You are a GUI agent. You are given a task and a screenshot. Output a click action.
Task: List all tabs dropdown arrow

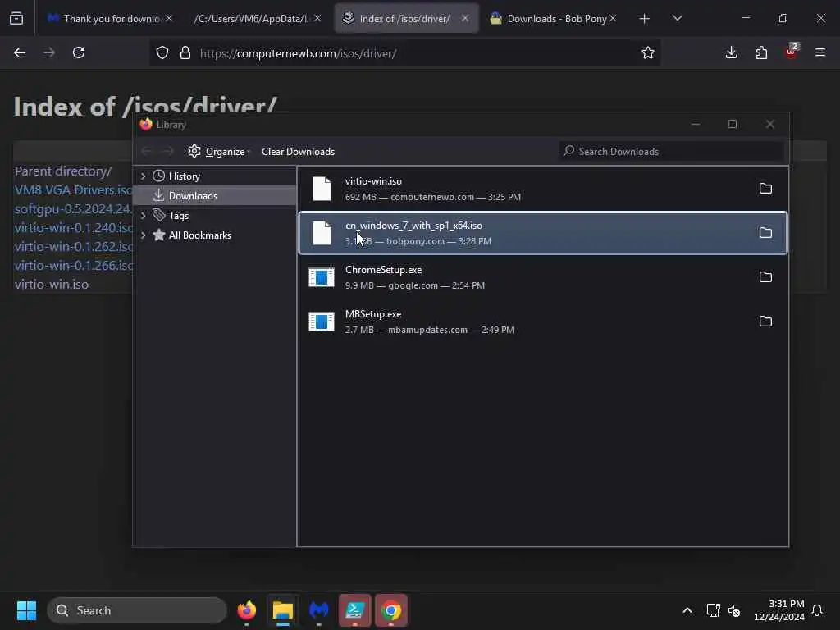677,19
